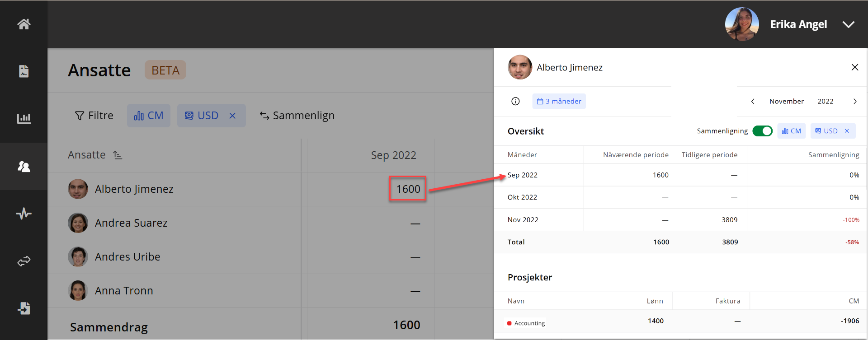Click the Filtre button
The image size is (868, 340).
tap(94, 116)
